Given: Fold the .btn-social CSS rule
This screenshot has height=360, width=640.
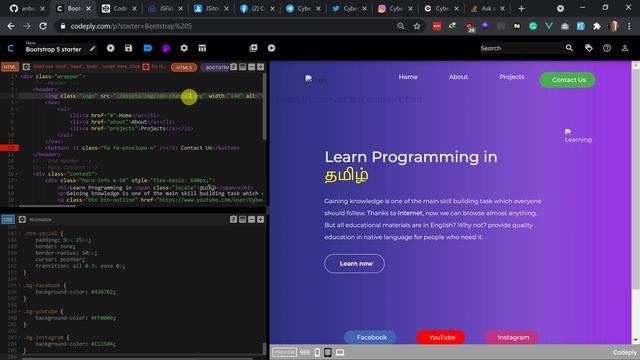Looking at the screenshot, I should coord(19,233).
